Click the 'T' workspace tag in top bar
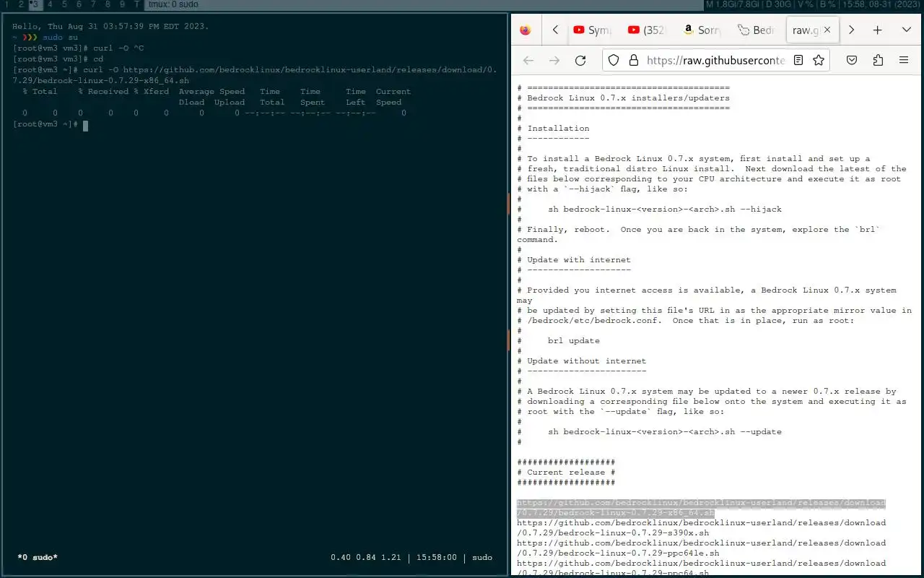Viewport: 924px width, 578px height. 136,4
